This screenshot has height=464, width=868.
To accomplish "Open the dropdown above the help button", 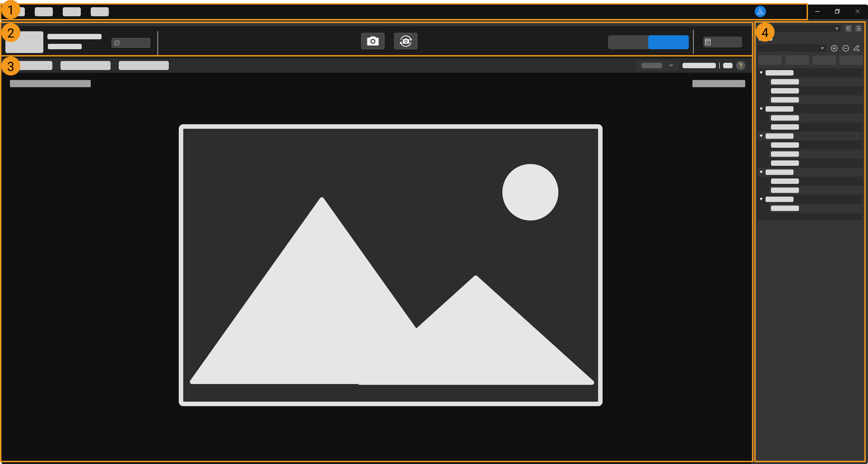I will 656,66.
